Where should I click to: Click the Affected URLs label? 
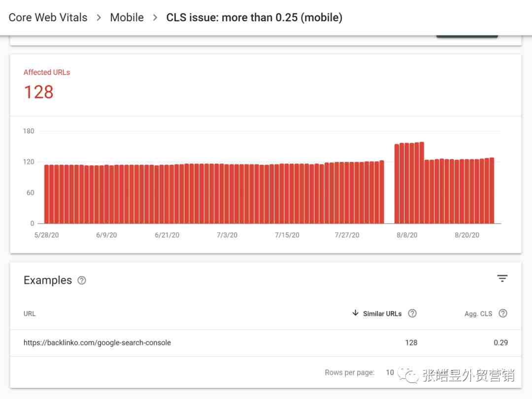(x=47, y=72)
